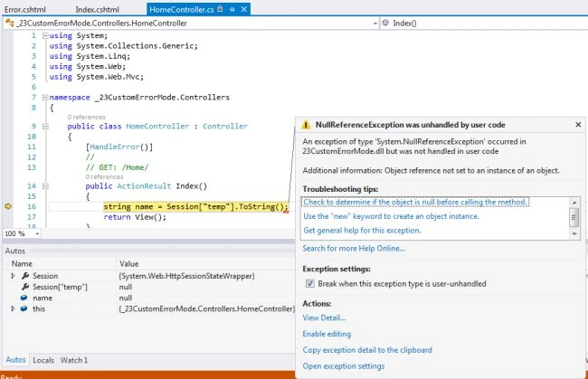This screenshot has width=588, height=379.
Task: Close the HomeController.cs tab
Action: [244, 9]
